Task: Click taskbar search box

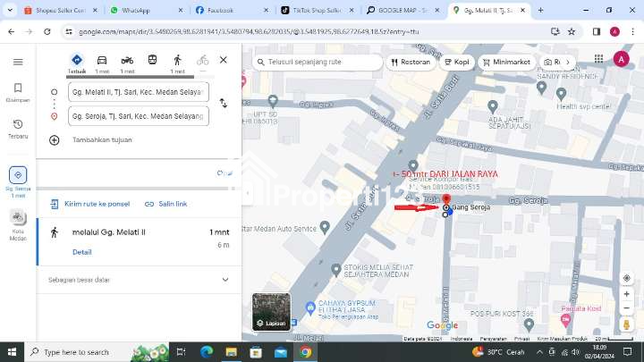Action: pos(97,352)
